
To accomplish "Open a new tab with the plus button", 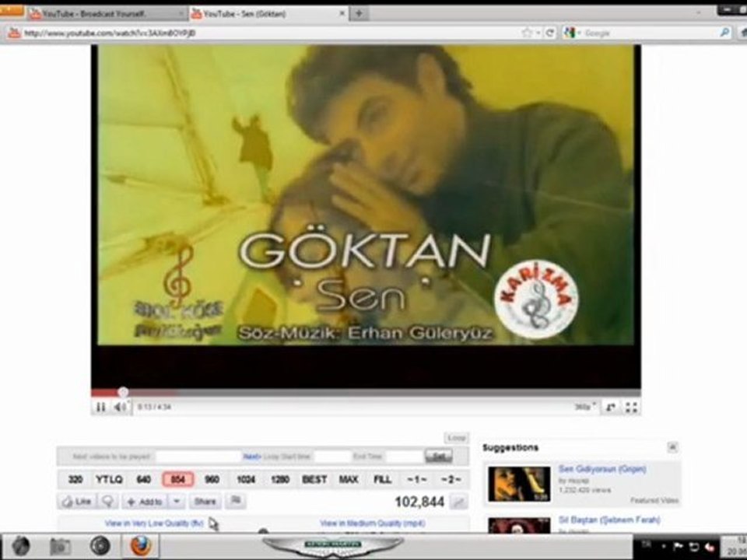I will pos(359,14).
